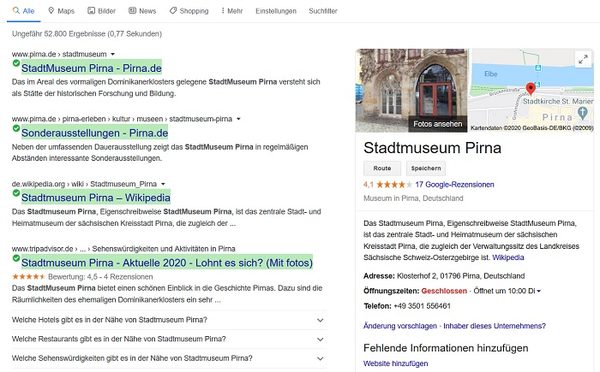Click the address Klosterhof 2, 01796 Pirna
Viewport: 600px width, 372px height.
[x=461, y=276]
